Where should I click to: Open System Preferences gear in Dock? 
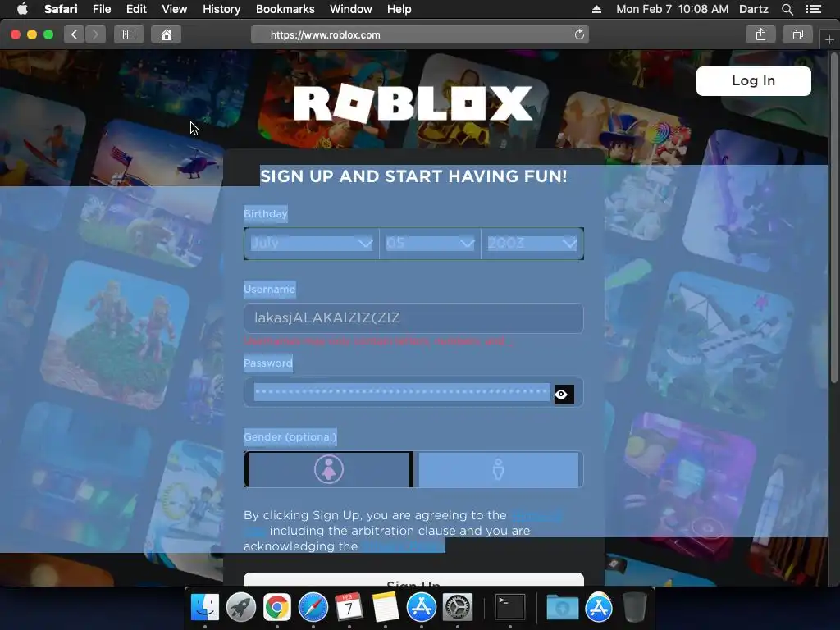pyautogui.click(x=458, y=607)
